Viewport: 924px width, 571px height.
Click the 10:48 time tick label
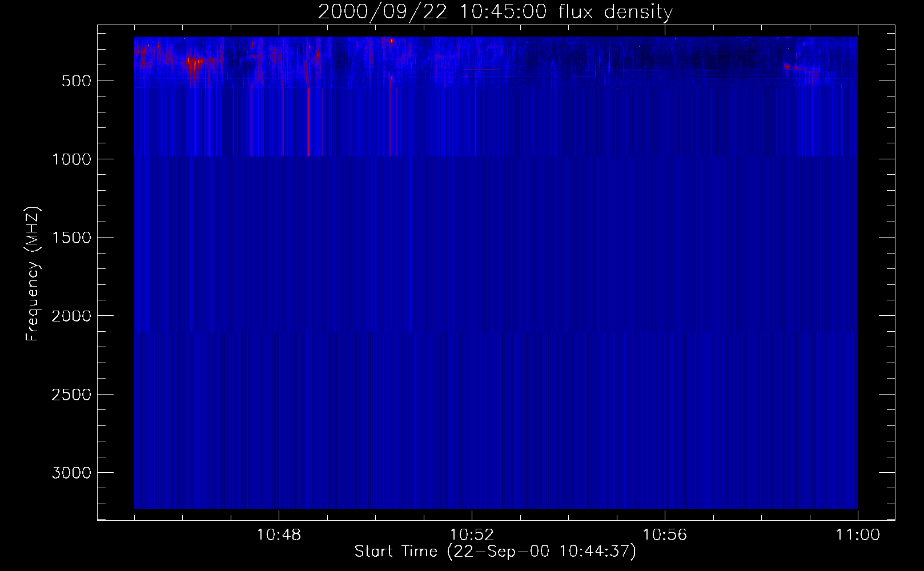(x=279, y=535)
